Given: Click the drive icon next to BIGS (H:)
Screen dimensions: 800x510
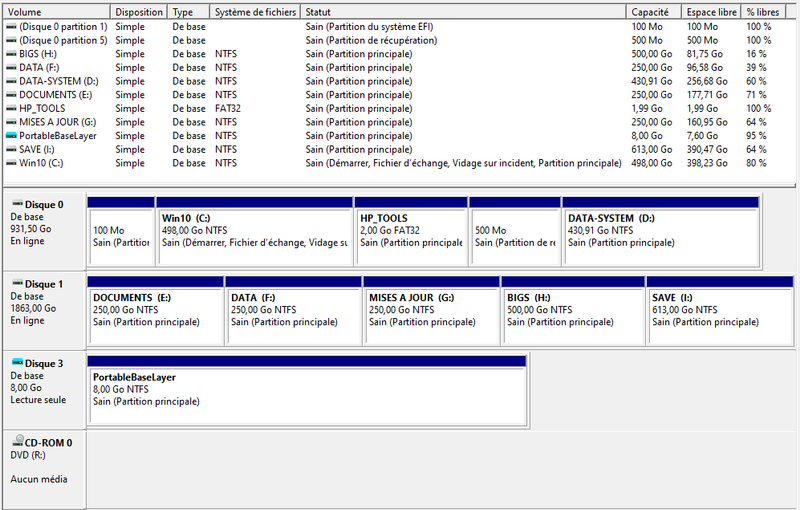Looking at the screenshot, I should coord(11,54).
